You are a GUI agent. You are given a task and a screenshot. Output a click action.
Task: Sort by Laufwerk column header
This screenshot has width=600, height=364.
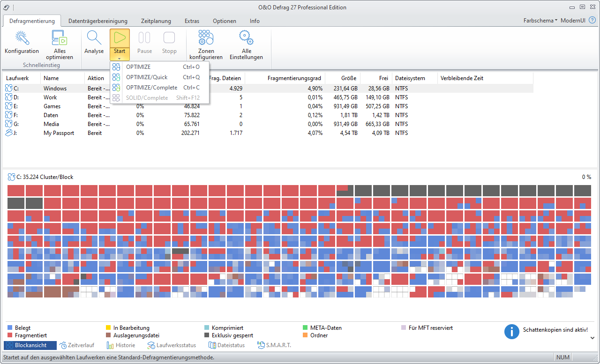22,78
